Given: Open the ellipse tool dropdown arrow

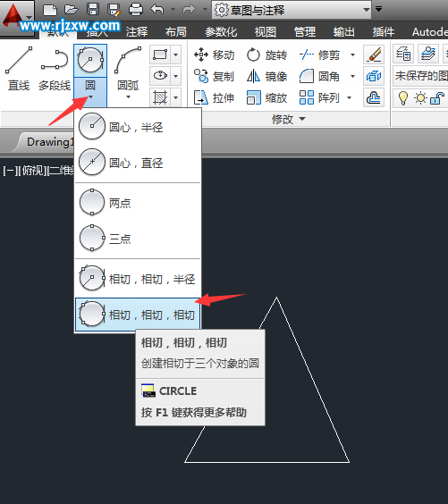Looking at the screenshot, I should click(175, 76).
